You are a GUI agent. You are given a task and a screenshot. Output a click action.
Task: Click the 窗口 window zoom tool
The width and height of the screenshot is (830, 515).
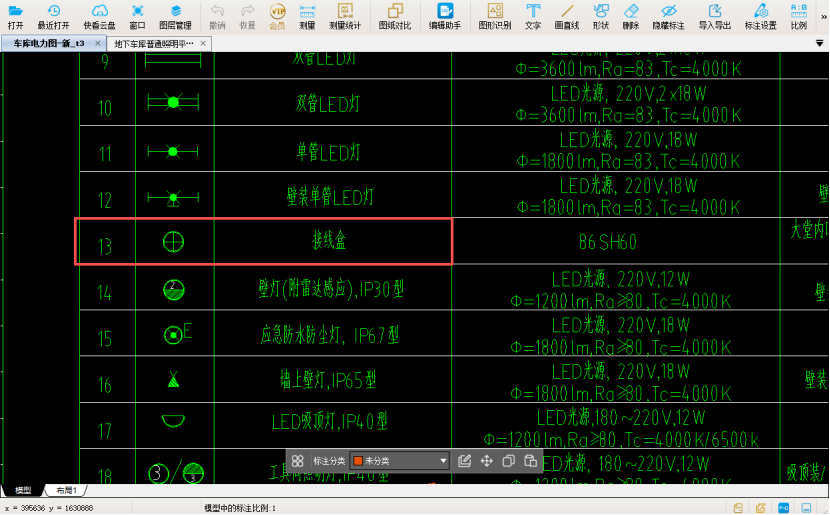(x=137, y=16)
